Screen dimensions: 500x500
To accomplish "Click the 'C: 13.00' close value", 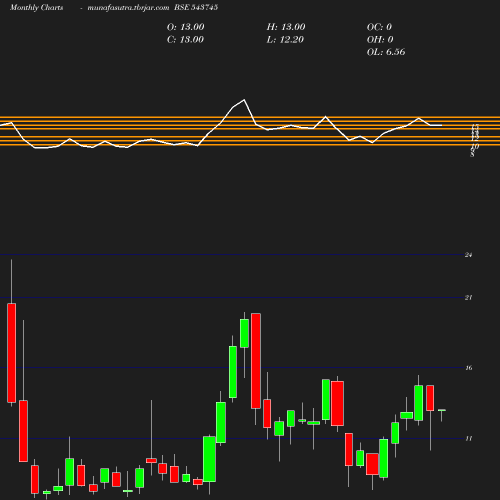I will click(x=185, y=40).
